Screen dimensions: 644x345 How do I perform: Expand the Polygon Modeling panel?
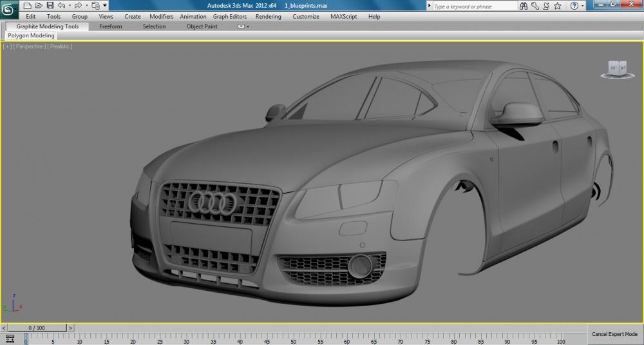pos(31,35)
